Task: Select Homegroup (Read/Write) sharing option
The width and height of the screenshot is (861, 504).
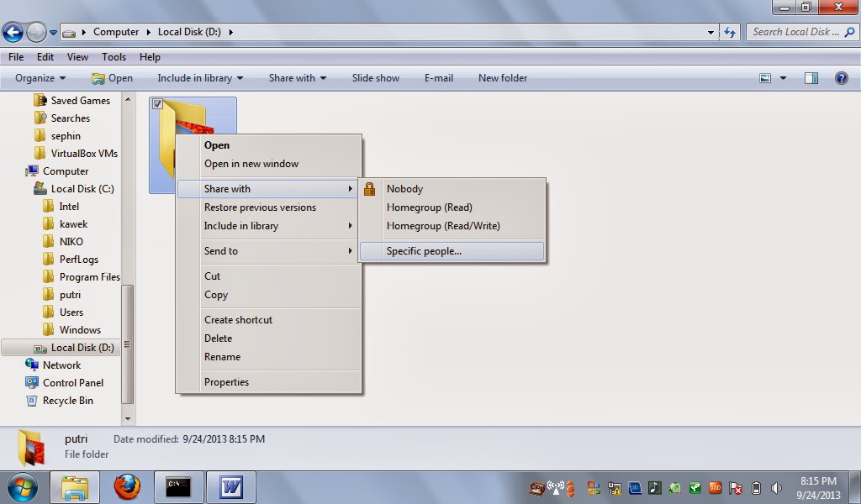Action: tap(452, 225)
